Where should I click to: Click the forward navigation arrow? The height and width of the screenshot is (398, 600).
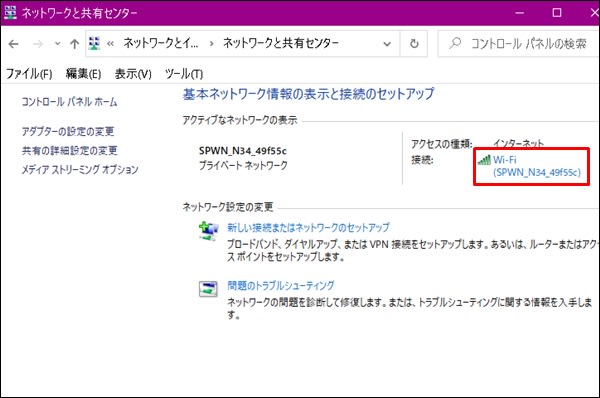(x=38, y=44)
